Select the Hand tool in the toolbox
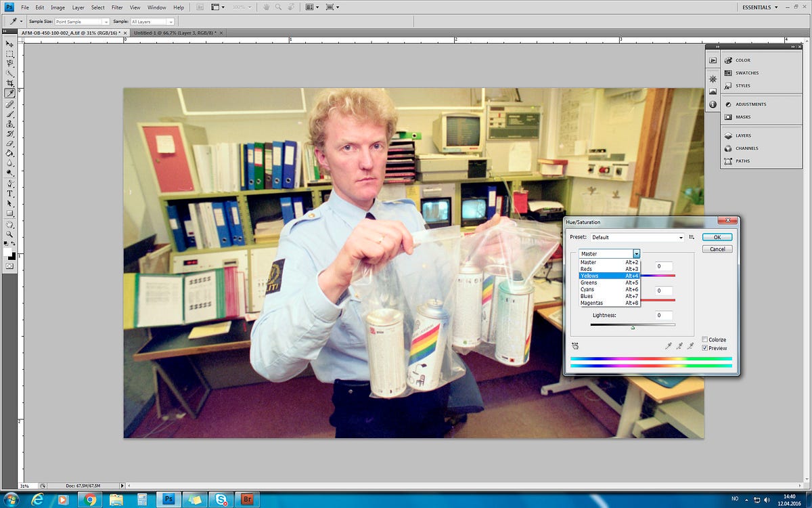The height and width of the screenshot is (508, 812). tap(10, 225)
